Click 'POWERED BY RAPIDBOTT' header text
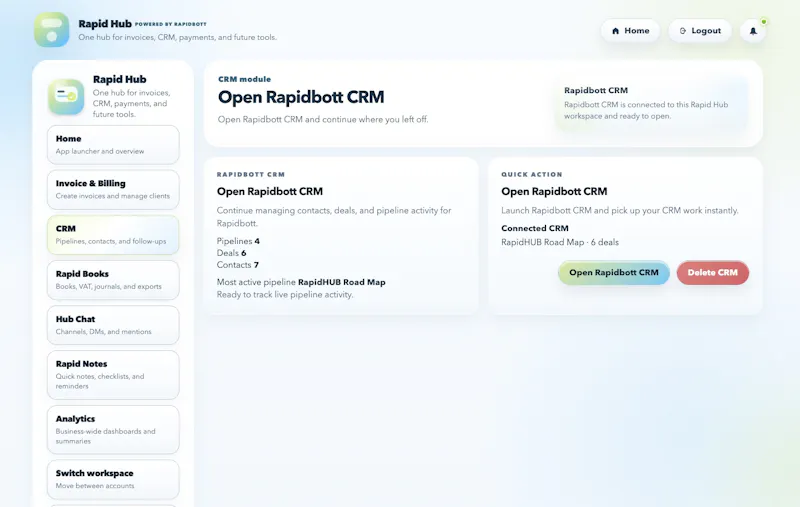 (171, 24)
